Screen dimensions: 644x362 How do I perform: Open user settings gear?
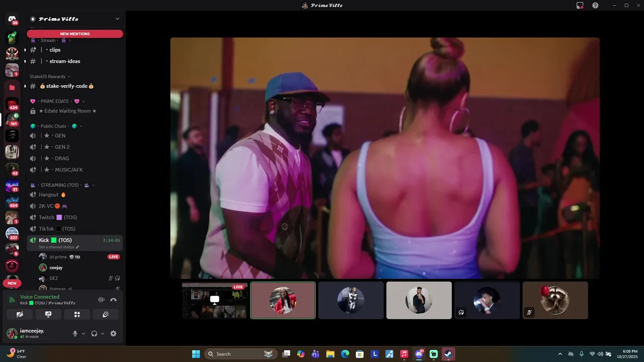click(113, 333)
